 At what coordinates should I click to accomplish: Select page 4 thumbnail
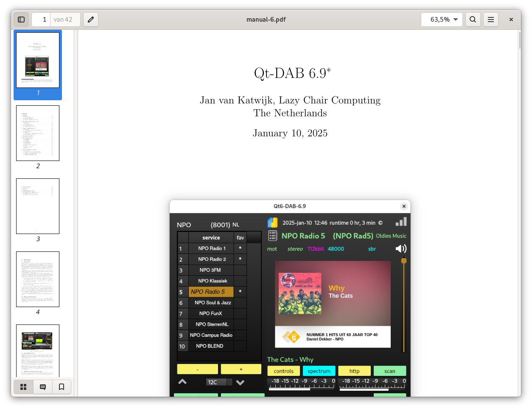click(x=38, y=279)
